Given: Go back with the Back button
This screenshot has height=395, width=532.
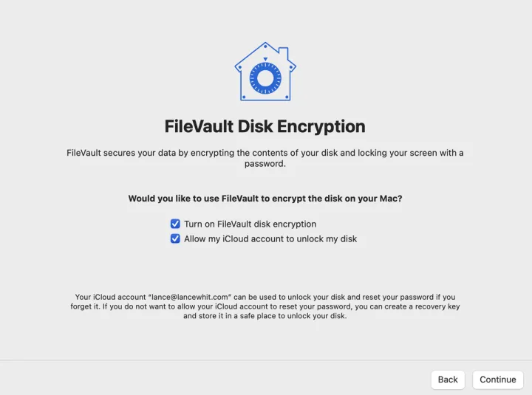Looking at the screenshot, I should click(x=448, y=379).
